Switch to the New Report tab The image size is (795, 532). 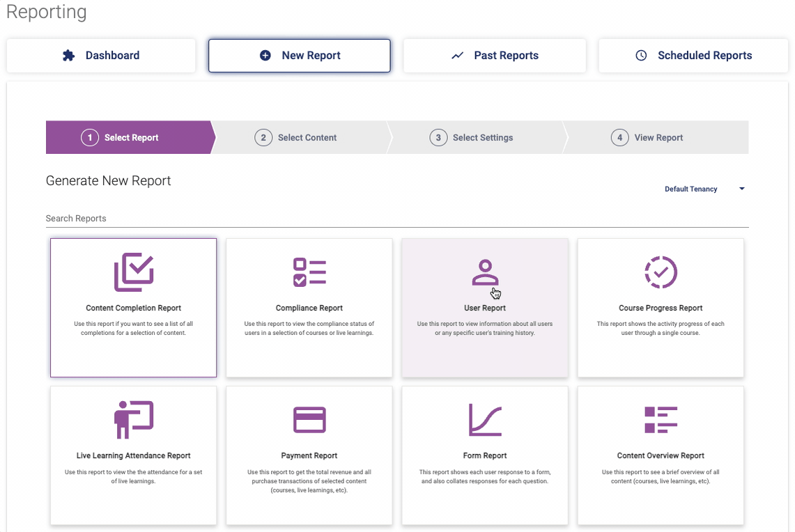[x=299, y=56]
